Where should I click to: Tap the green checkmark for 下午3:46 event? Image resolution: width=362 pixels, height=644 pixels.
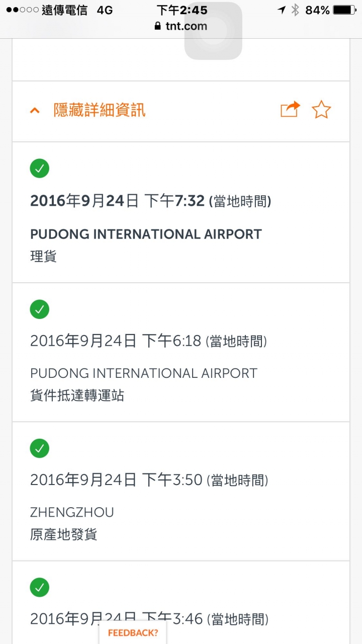tap(40, 587)
